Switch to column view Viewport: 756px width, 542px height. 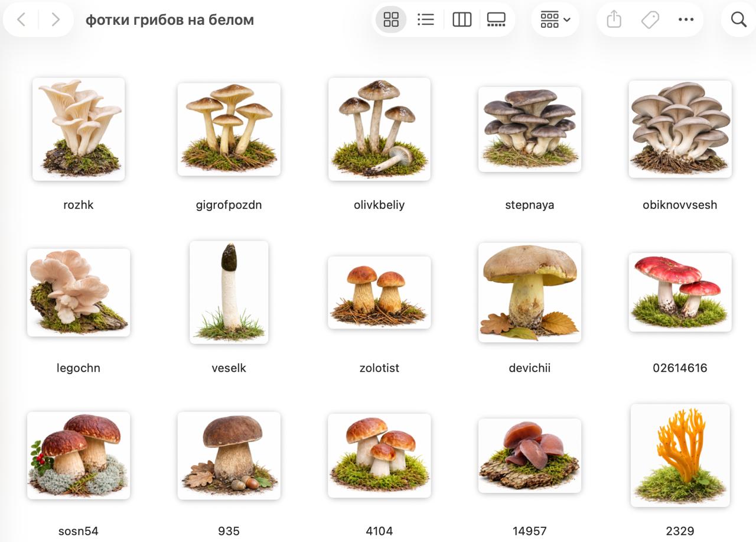[x=461, y=20]
